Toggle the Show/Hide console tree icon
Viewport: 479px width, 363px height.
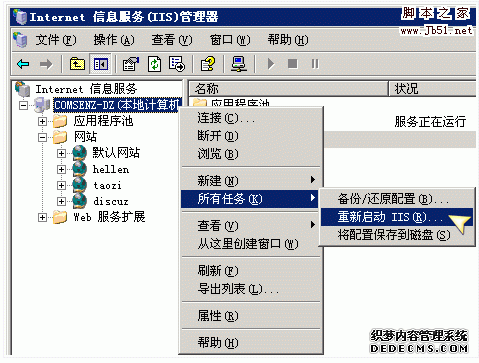coord(101,63)
